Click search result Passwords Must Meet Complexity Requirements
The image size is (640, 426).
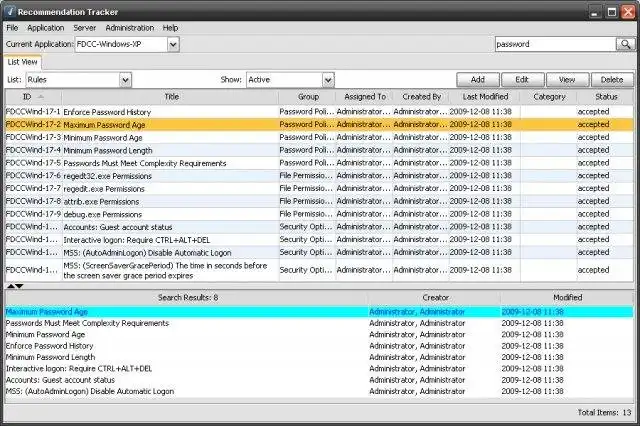click(x=320, y=323)
